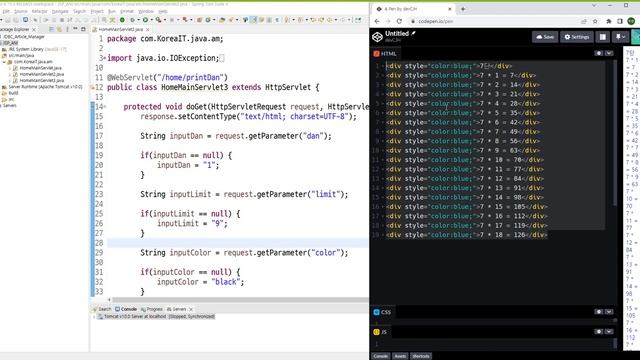Reload the CodePen page
This screenshot has width=640, height=360.
399,21
